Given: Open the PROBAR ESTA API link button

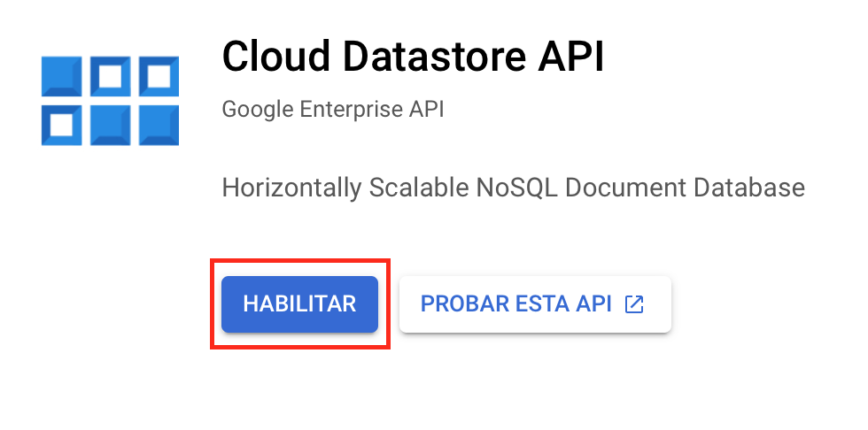Looking at the screenshot, I should coord(535,304).
